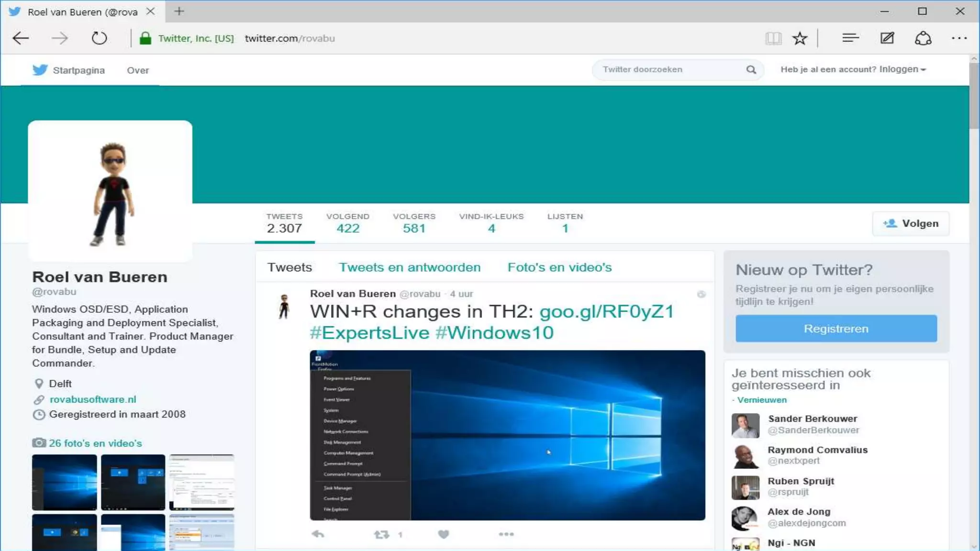Click Alex de Jong avatar photo
This screenshot has height=551, width=980.
pyautogui.click(x=745, y=518)
